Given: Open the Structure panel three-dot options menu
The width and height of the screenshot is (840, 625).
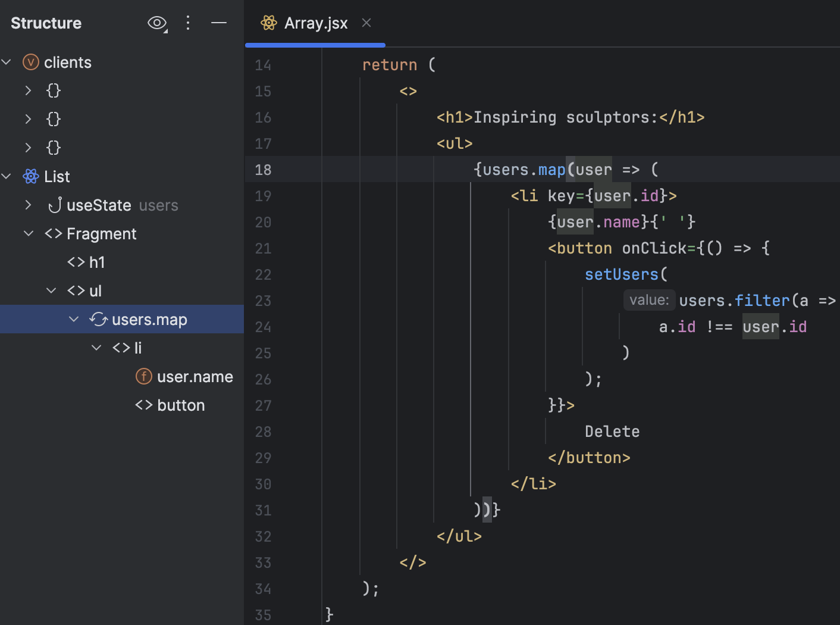Looking at the screenshot, I should pyautogui.click(x=188, y=23).
